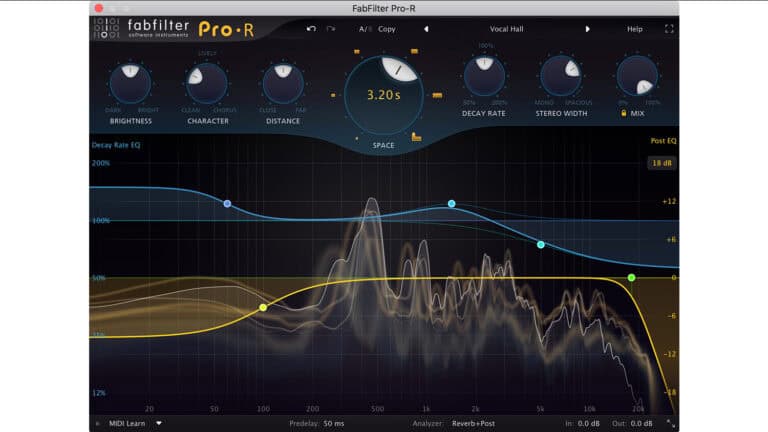Click the Mix knob
The image size is (768, 432).
pyautogui.click(x=637, y=76)
